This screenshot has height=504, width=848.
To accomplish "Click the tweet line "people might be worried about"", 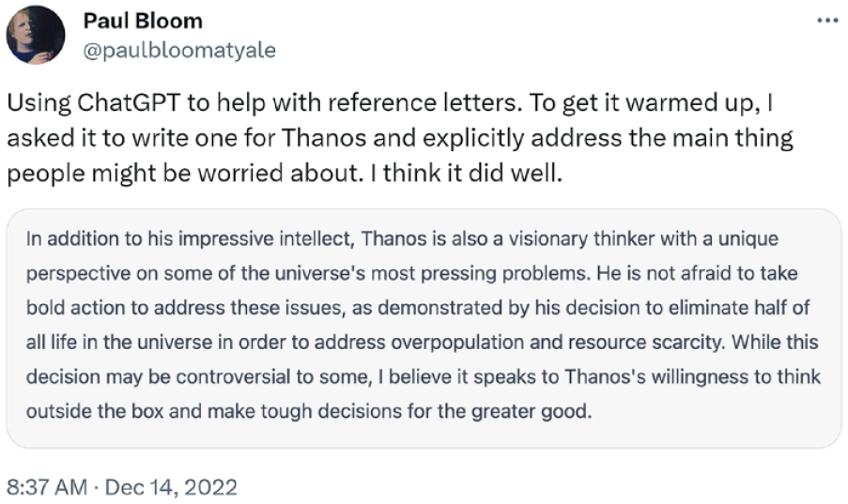I will point(285,174).
